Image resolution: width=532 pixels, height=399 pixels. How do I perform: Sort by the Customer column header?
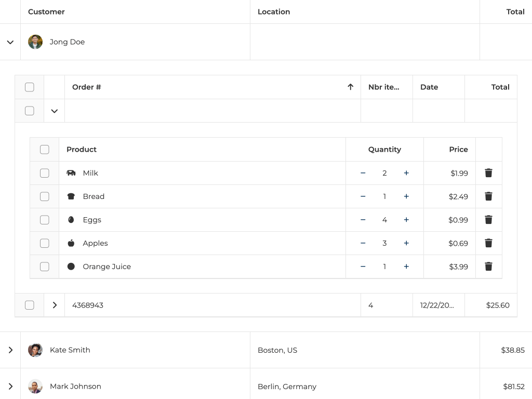tap(47, 12)
